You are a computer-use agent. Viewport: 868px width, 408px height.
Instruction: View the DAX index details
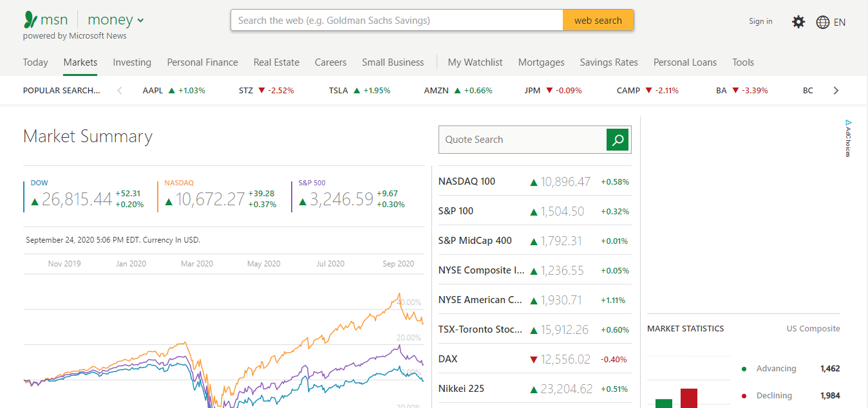pos(448,358)
